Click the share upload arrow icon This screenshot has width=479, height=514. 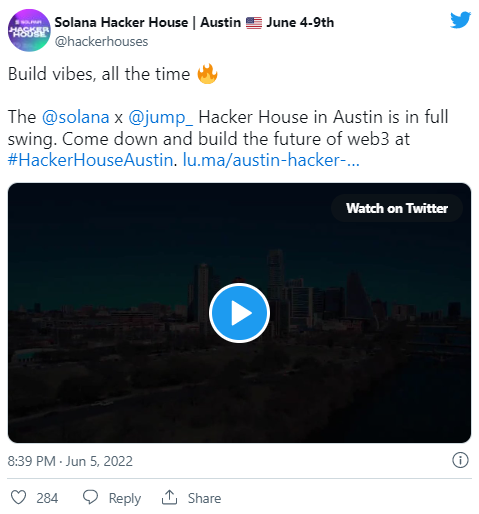click(169, 497)
